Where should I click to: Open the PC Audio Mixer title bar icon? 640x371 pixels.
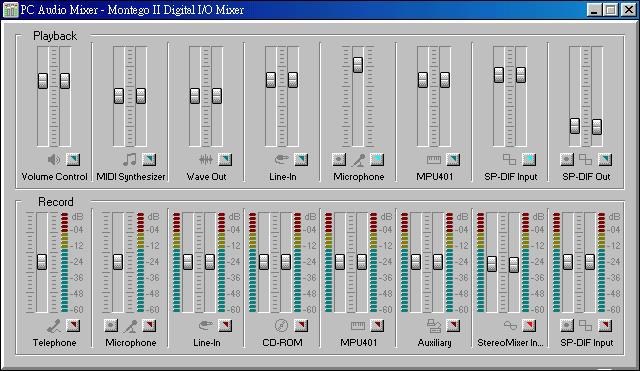[x=11, y=10]
